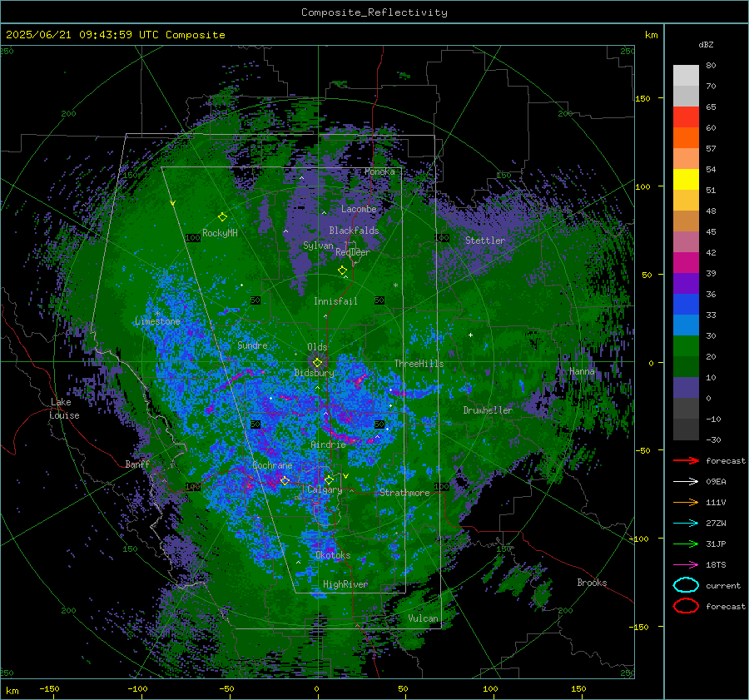Viewport: 749px width, 700px height.
Task: Select the magenta 39 dBZ color swatch
Action: click(686, 262)
